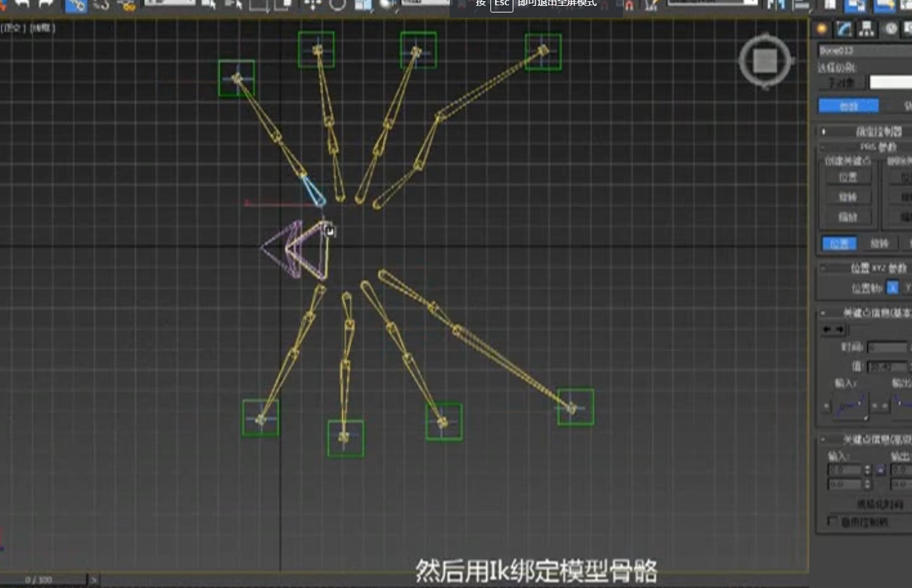Image resolution: width=912 pixels, height=588 pixels.
Task: Toggle the Window/Crossing selection mode
Action: point(283,5)
